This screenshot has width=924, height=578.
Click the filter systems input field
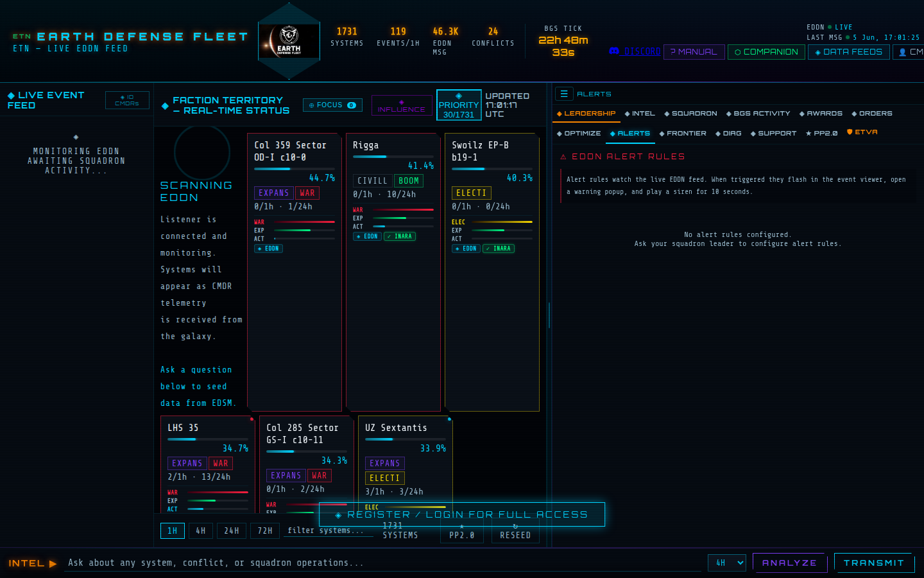(x=329, y=530)
